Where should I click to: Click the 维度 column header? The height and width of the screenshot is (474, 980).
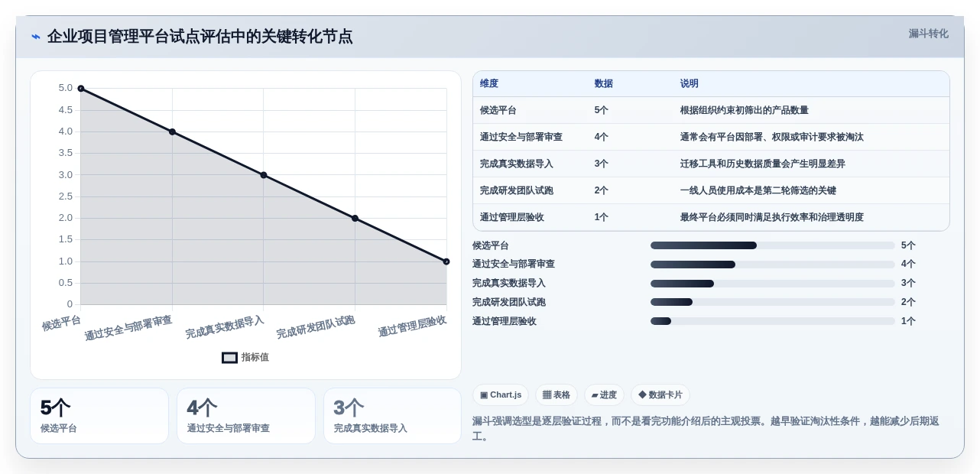(x=489, y=83)
